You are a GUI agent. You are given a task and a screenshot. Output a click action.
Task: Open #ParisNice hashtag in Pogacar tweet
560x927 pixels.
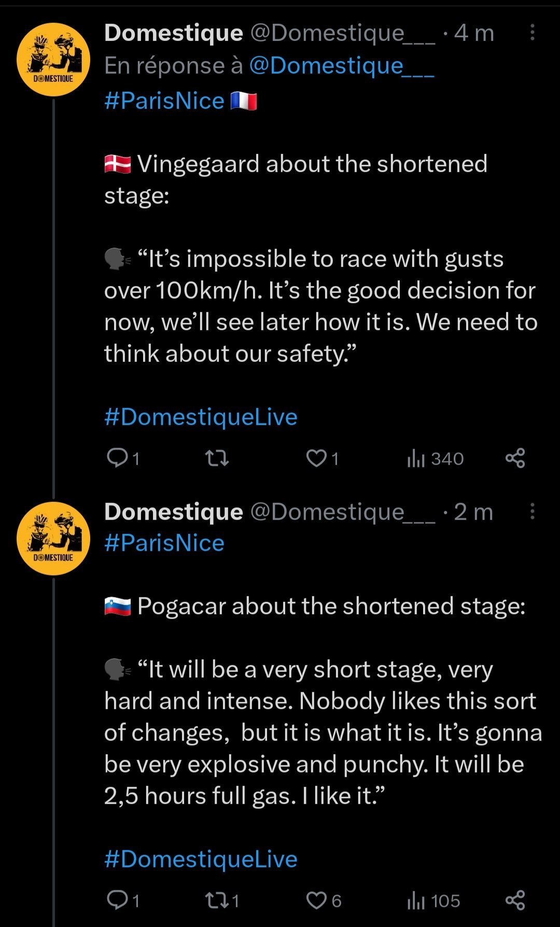click(164, 543)
